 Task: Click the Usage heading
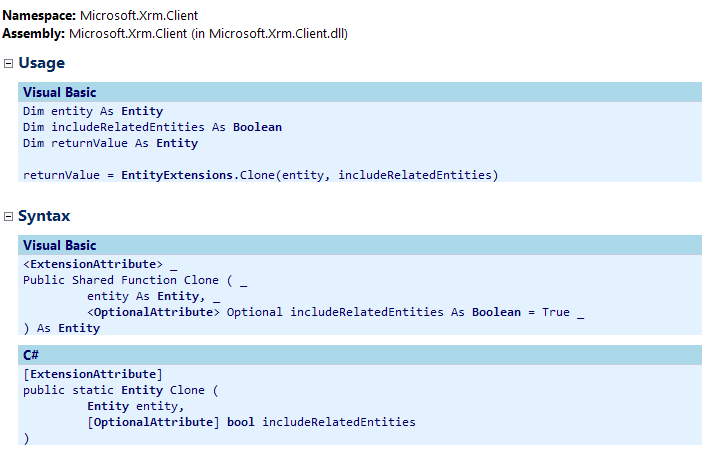(42, 63)
